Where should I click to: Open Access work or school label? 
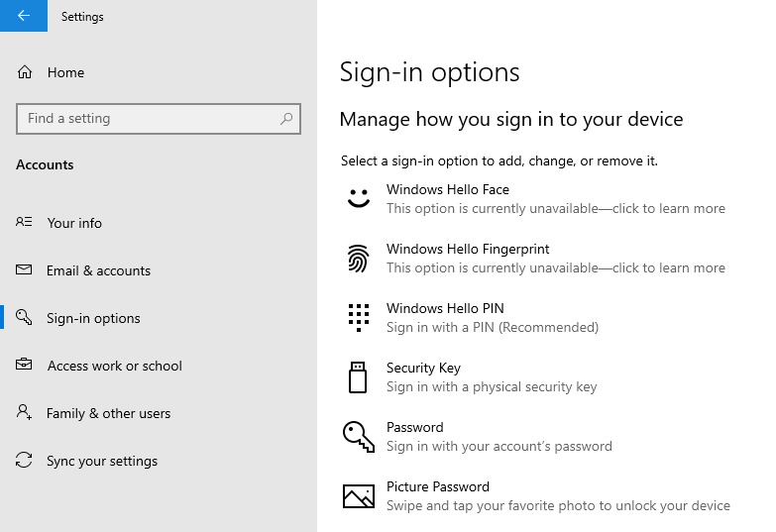(115, 366)
